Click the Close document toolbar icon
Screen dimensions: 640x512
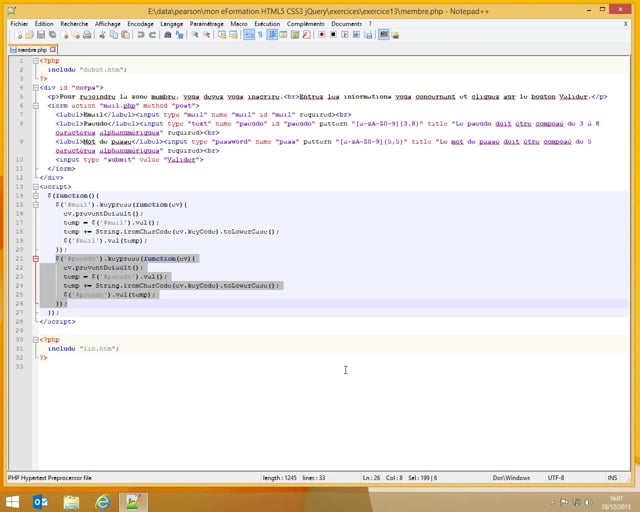tap(65, 35)
